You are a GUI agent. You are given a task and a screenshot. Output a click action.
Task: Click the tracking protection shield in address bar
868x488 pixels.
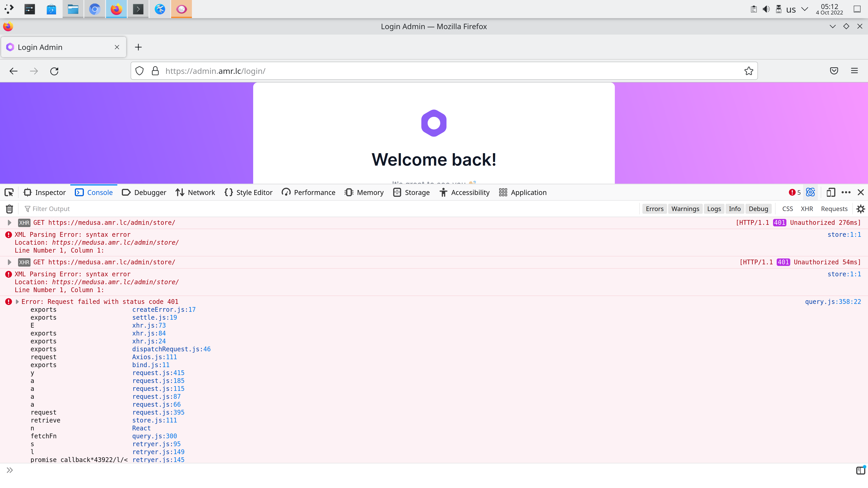pyautogui.click(x=139, y=71)
